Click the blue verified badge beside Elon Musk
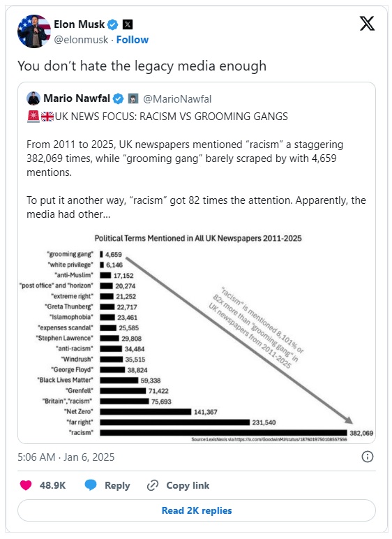Image resolution: width=392 pixels, height=539 pixels. coord(113,24)
